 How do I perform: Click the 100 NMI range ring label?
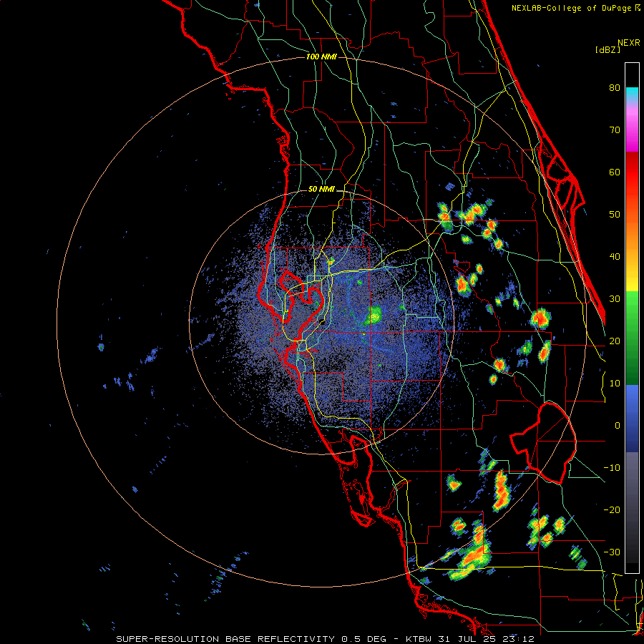tap(321, 57)
